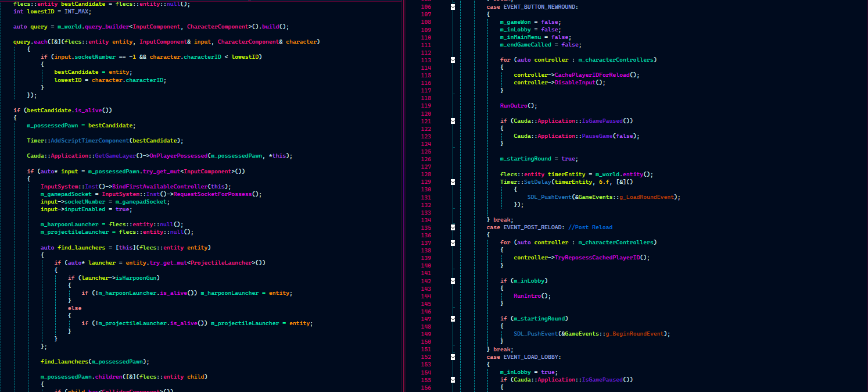Screen dimensions: 868x392
Task: Collapse the Timer::SetDelay lambda at line 129
Action: 453,182
